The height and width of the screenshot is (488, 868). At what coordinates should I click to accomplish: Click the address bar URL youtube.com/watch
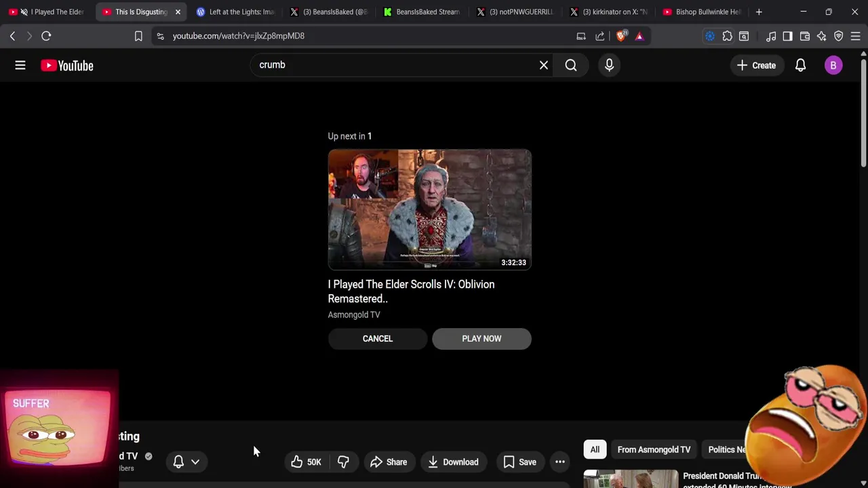(x=239, y=36)
